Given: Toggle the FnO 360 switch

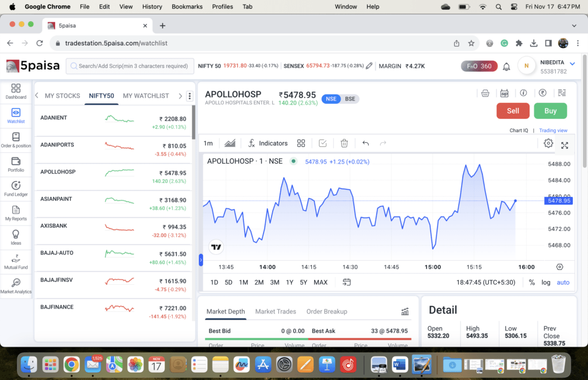Looking at the screenshot, I should [x=479, y=67].
